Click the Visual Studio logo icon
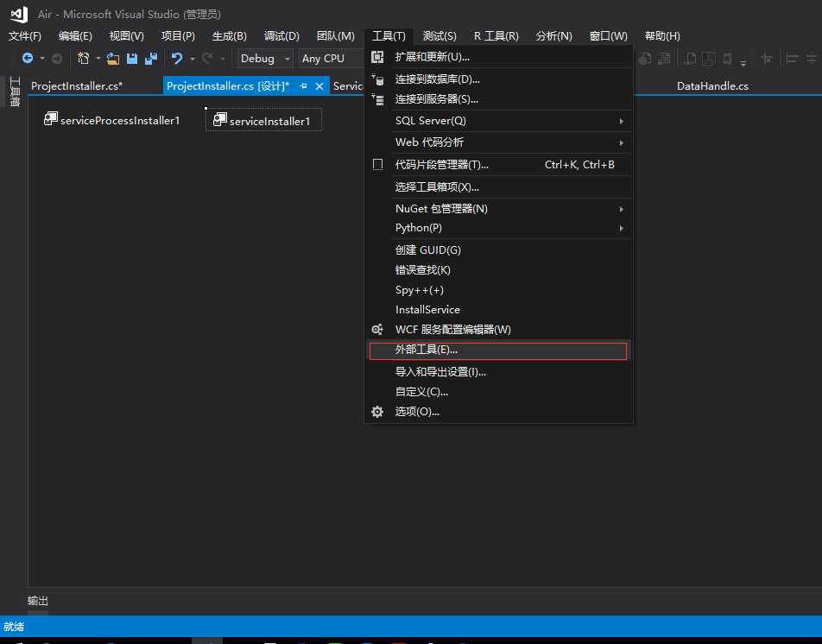822x644 pixels. 19,14
